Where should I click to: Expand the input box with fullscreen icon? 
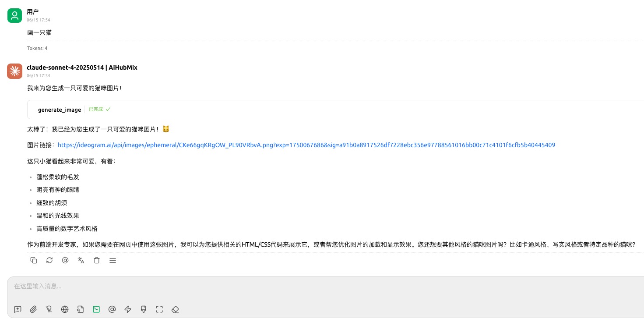click(x=159, y=309)
